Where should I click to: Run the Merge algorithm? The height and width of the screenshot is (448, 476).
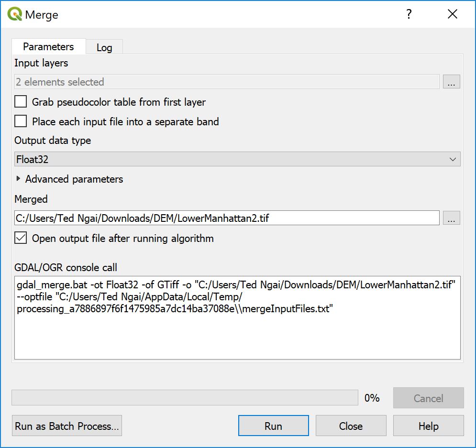coord(273,426)
